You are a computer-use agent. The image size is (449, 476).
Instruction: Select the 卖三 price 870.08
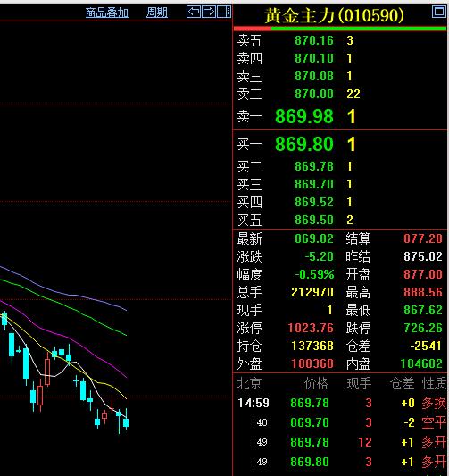pos(314,76)
